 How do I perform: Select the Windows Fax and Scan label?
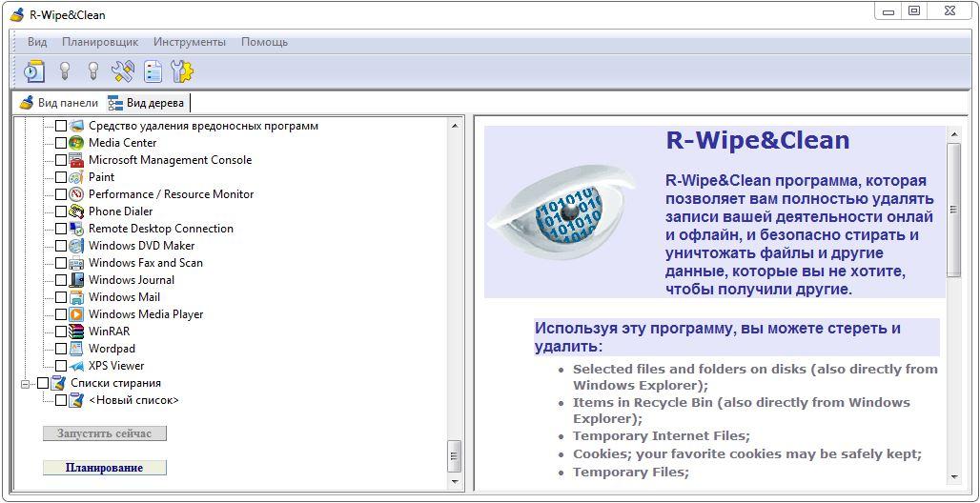click(x=146, y=263)
